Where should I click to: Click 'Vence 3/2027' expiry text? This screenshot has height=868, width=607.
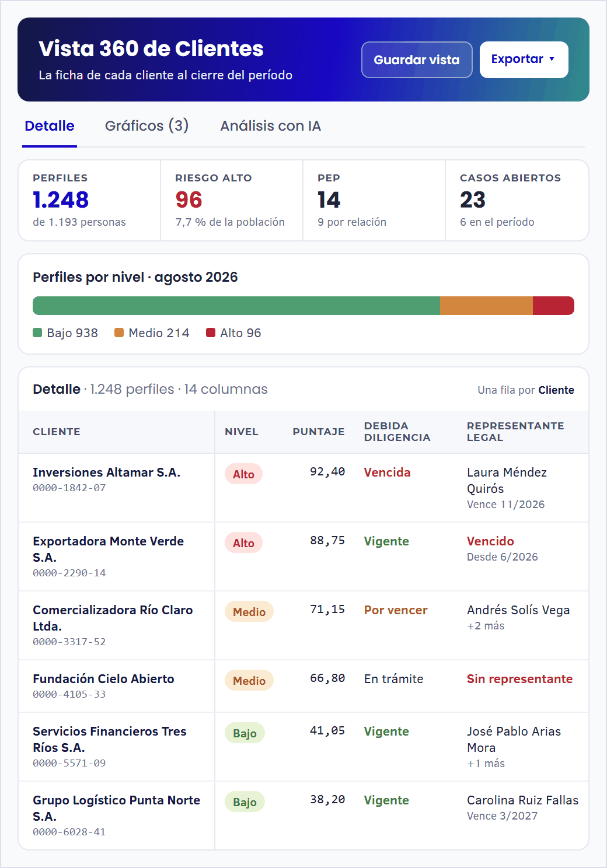coord(502,816)
